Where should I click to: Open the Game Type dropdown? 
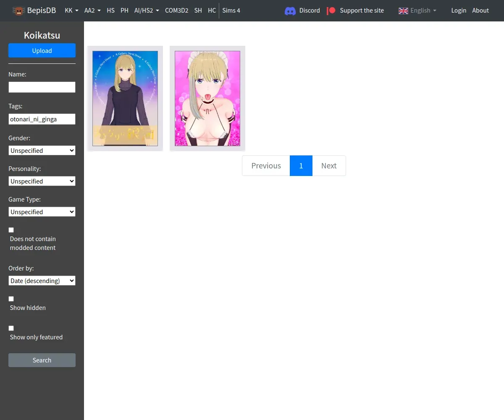pos(42,212)
